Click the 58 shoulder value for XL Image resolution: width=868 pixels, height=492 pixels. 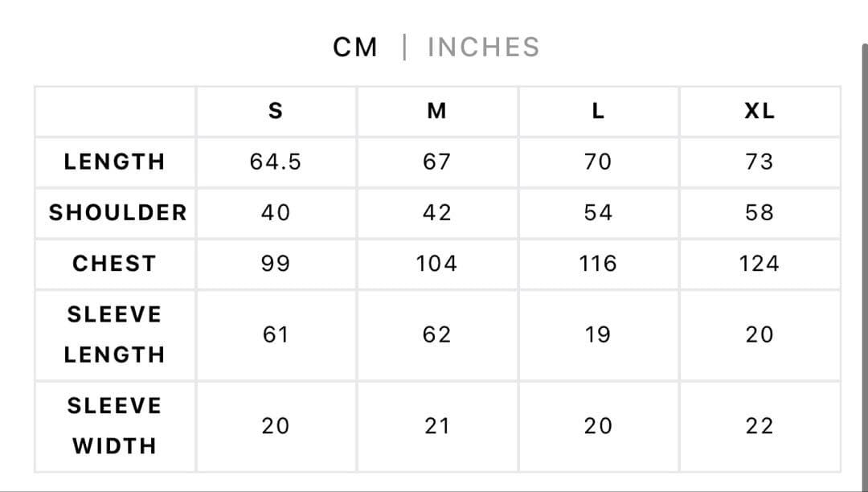[759, 213]
